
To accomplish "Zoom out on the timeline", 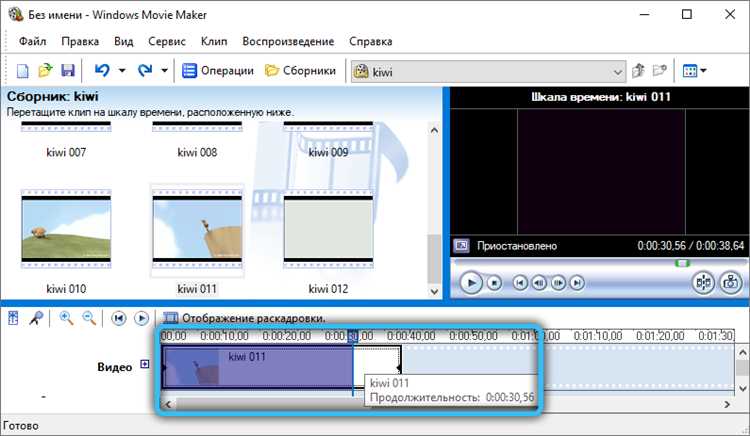I will [89, 318].
